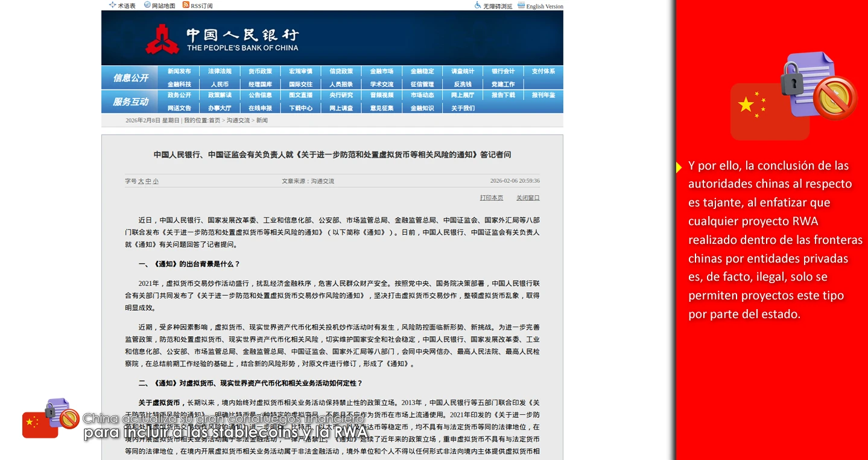Select 经理国库 in navigation
This screenshot has width=868, height=460.
point(260,85)
